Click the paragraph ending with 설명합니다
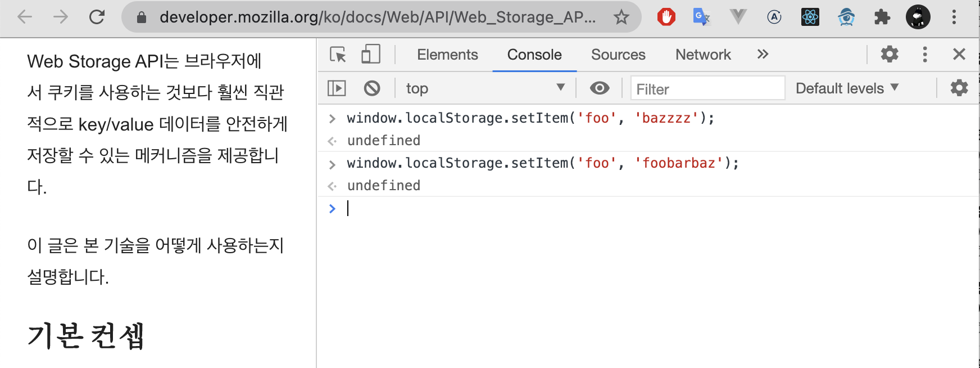980x368 pixels. 156,261
